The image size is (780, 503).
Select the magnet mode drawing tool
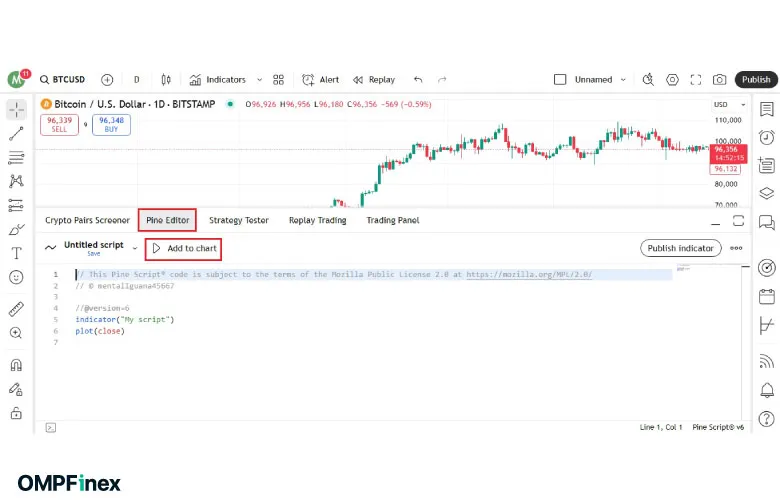click(16, 366)
